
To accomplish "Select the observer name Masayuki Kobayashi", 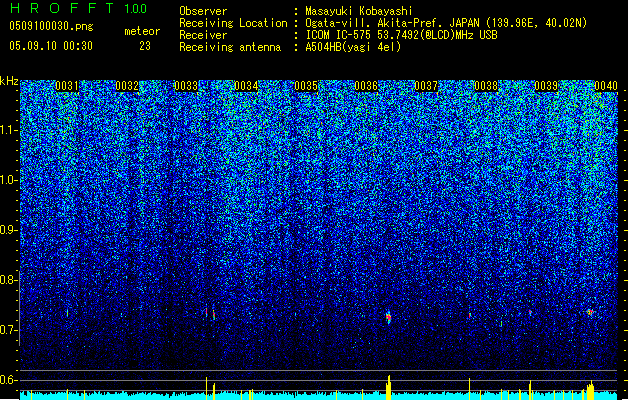I will pos(359,11).
